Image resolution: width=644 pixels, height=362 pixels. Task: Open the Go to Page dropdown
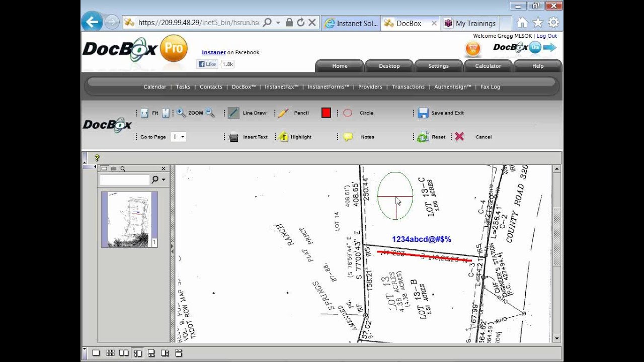tap(179, 137)
